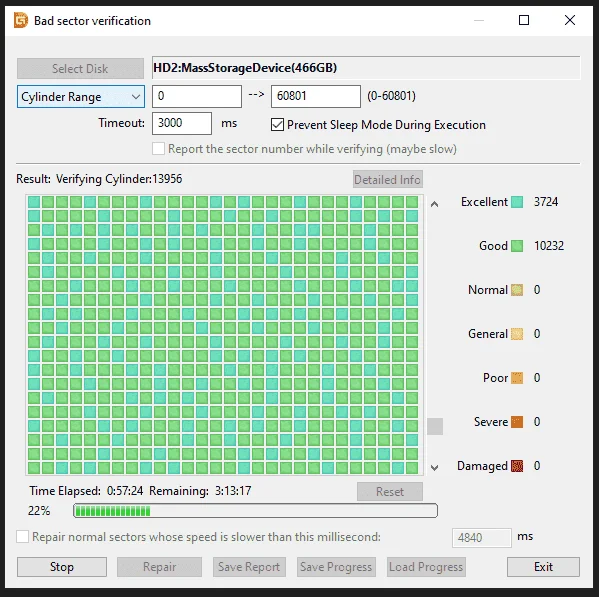Click the grid scrollbar thumb
The width and height of the screenshot is (599, 597).
[x=435, y=426]
